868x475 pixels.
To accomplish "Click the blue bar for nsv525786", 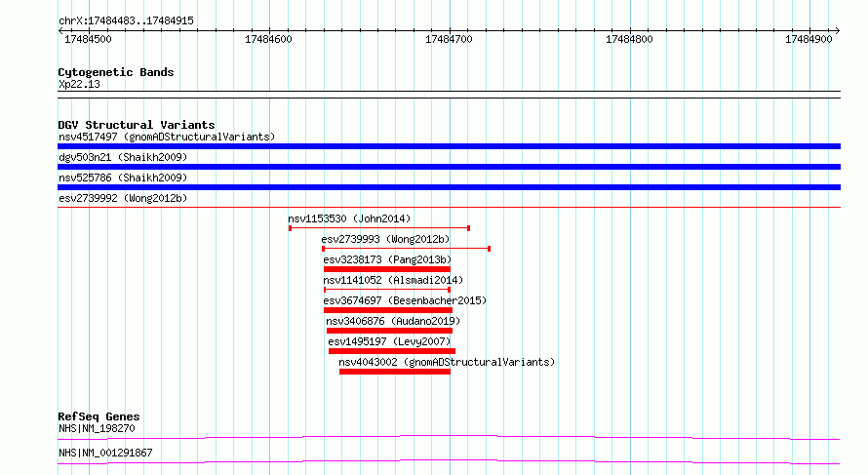I will [x=449, y=187].
